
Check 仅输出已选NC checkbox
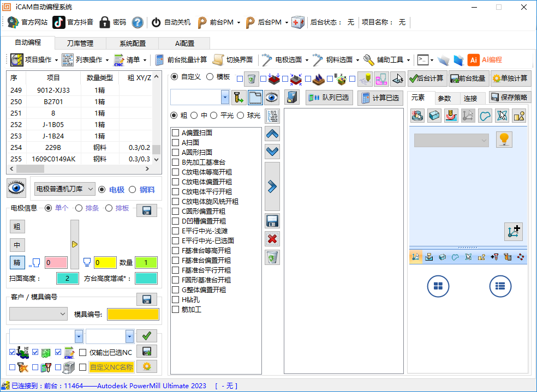pyautogui.click(x=82, y=352)
